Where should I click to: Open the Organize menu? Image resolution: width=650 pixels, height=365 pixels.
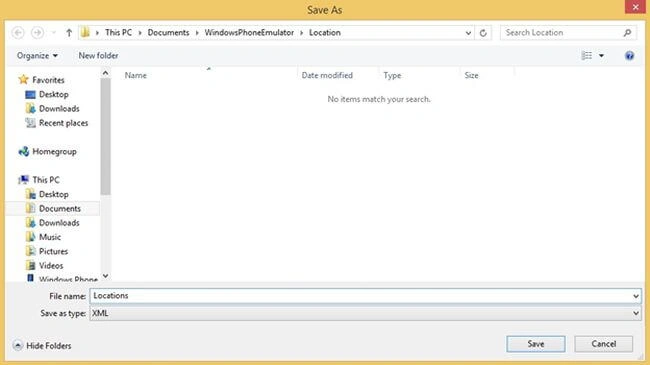point(37,56)
